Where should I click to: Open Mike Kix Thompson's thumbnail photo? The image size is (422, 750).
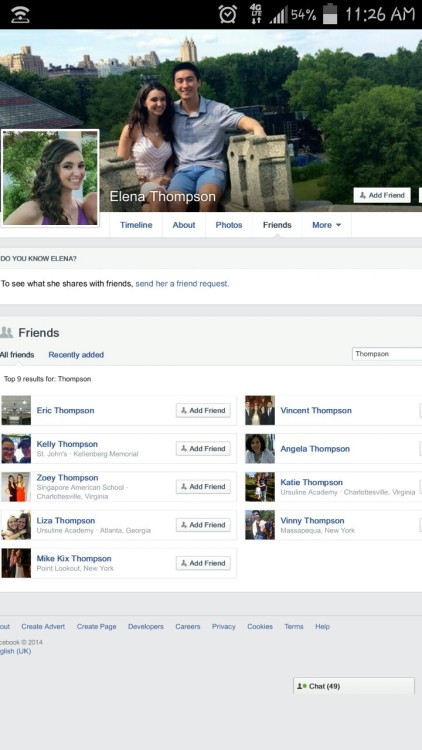16,563
